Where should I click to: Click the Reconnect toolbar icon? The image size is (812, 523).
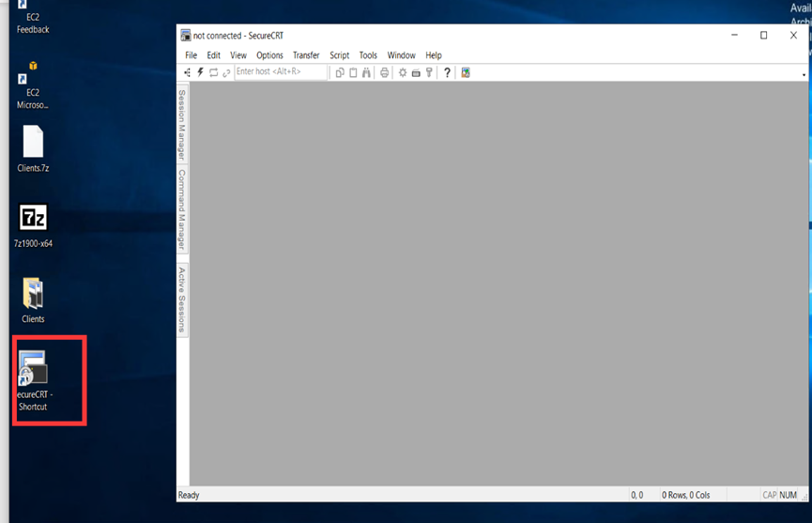pyautogui.click(x=213, y=72)
